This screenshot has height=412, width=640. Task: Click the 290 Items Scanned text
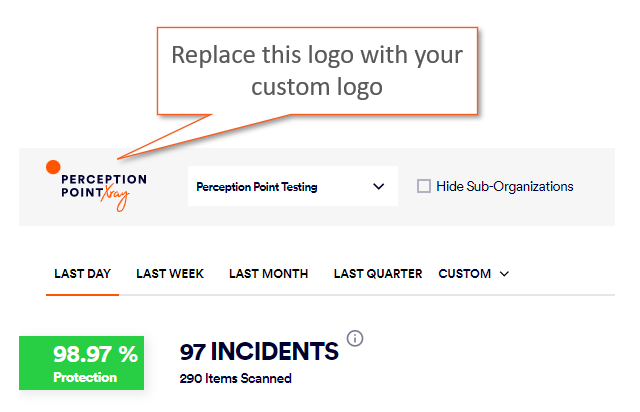[235, 378]
